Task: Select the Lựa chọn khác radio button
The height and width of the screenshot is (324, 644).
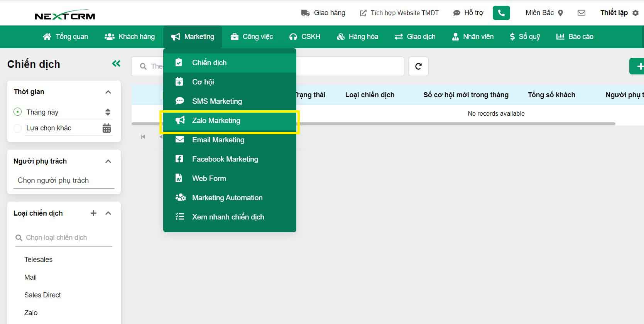Action: click(x=17, y=128)
